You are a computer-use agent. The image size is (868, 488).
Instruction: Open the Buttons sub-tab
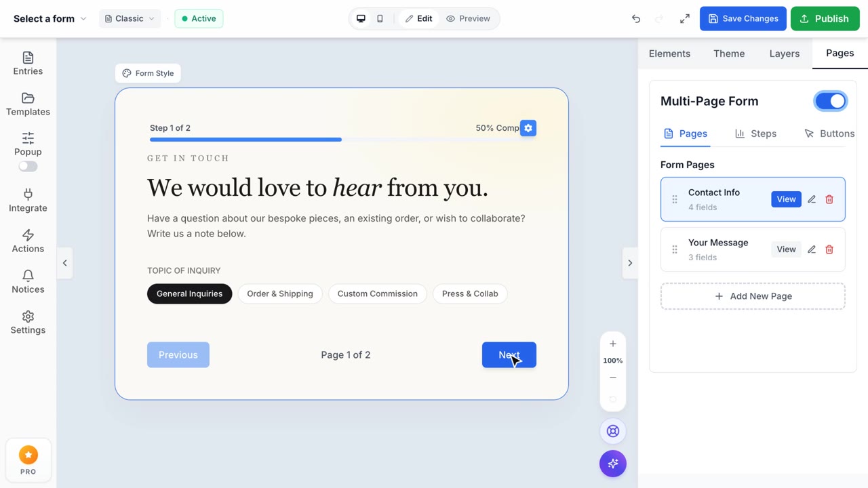[x=829, y=134]
